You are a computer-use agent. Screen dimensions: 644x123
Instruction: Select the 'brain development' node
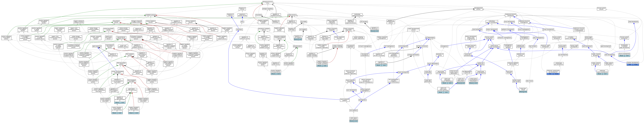click(x=610, y=55)
